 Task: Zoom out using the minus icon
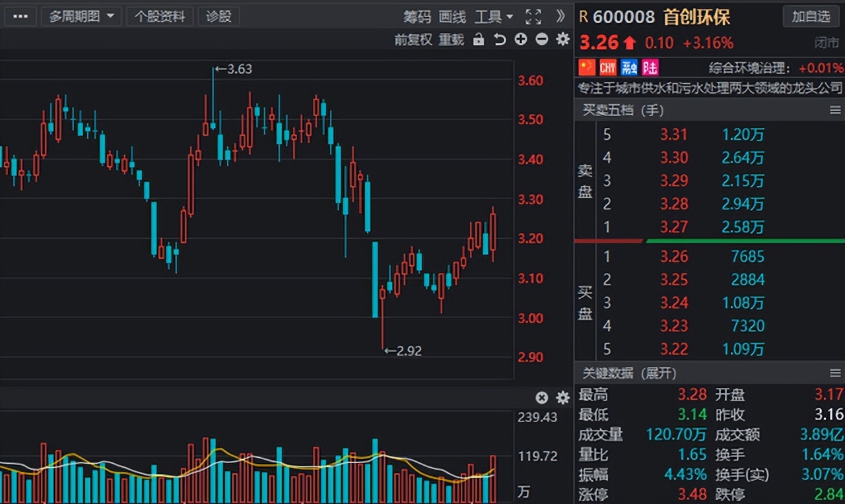[541, 40]
